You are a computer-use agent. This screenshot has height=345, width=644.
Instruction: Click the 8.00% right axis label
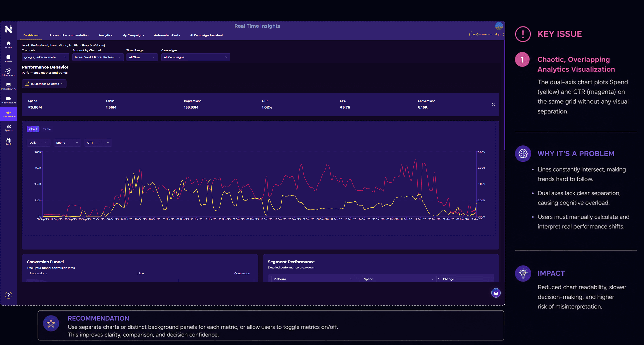pyautogui.click(x=481, y=152)
